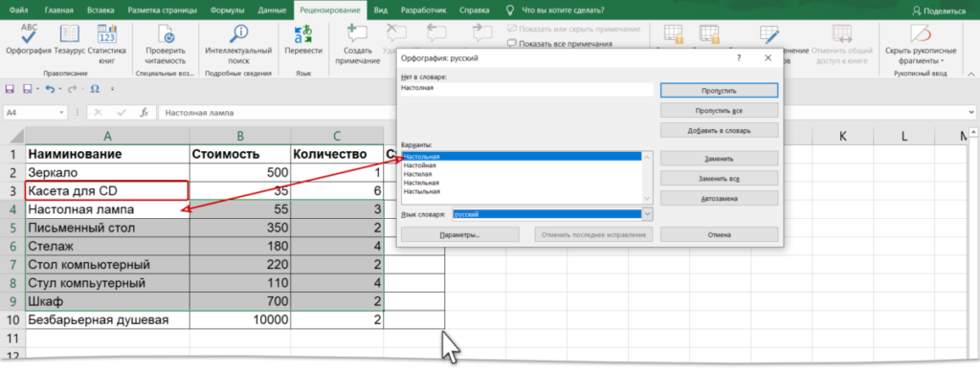Open the Name Box dropdown arrow

[x=61, y=113]
